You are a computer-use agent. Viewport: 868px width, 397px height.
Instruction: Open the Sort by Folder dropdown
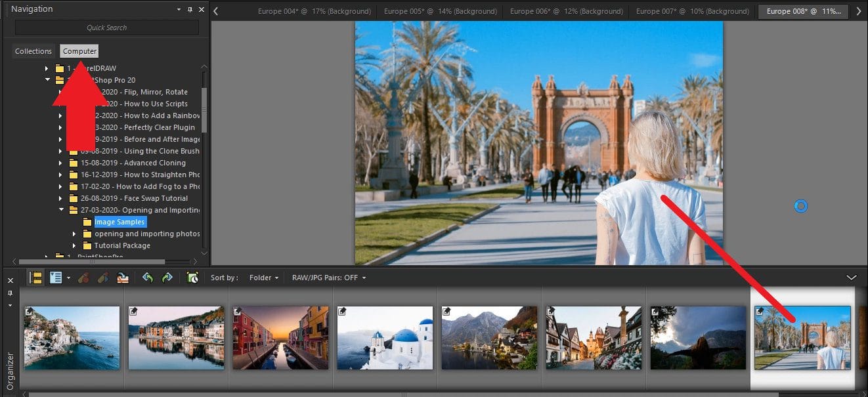click(x=262, y=278)
